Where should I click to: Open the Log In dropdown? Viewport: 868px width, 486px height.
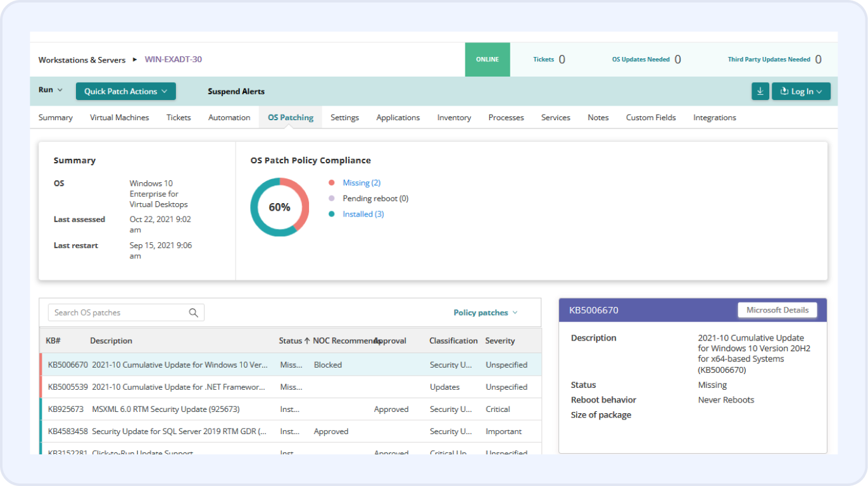tap(801, 91)
